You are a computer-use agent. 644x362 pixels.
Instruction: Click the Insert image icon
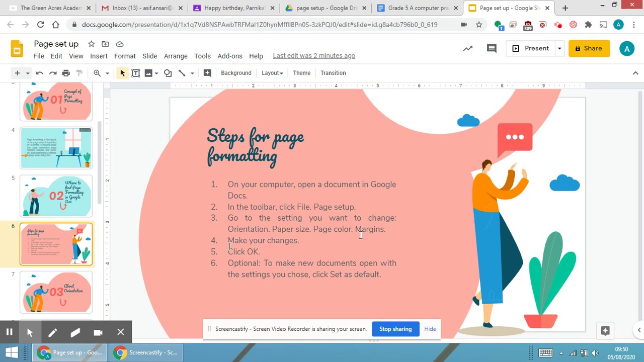pyautogui.click(x=148, y=73)
